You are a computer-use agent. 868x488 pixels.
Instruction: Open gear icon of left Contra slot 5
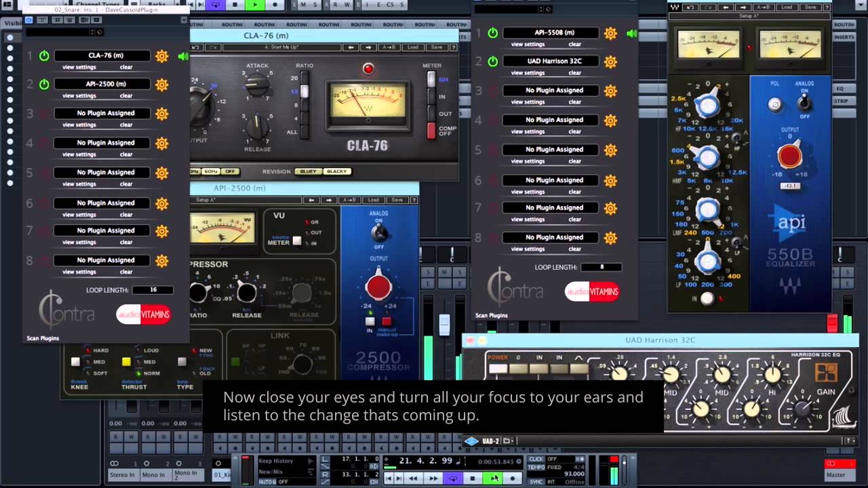tap(161, 173)
